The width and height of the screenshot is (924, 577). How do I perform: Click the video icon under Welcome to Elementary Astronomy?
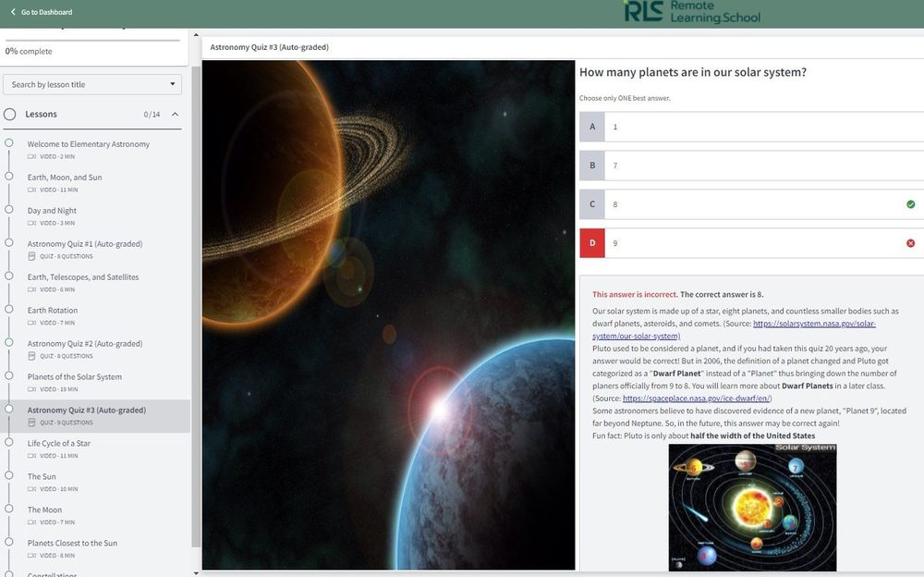31,157
